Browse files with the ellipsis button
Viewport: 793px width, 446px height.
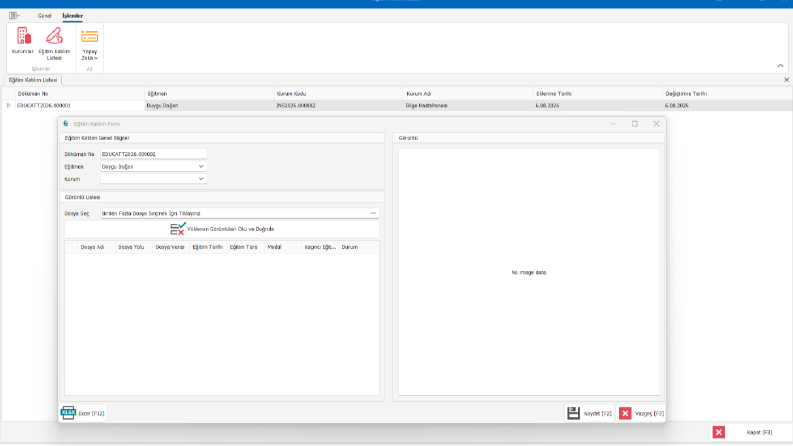tap(374, 213)
